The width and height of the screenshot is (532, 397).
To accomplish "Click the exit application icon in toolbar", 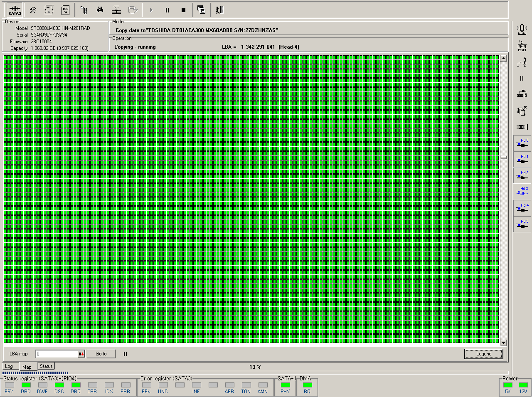I will [219, 10].
